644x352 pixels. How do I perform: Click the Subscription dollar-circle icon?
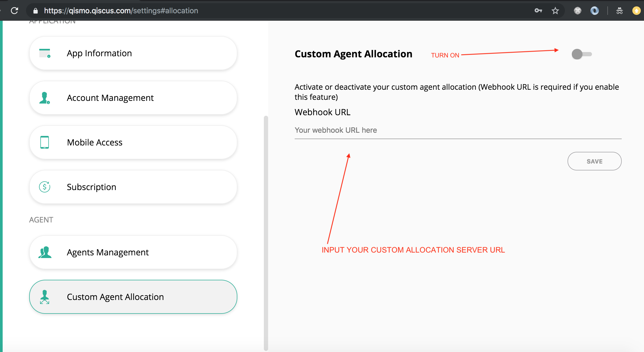(x=45, y=187)
